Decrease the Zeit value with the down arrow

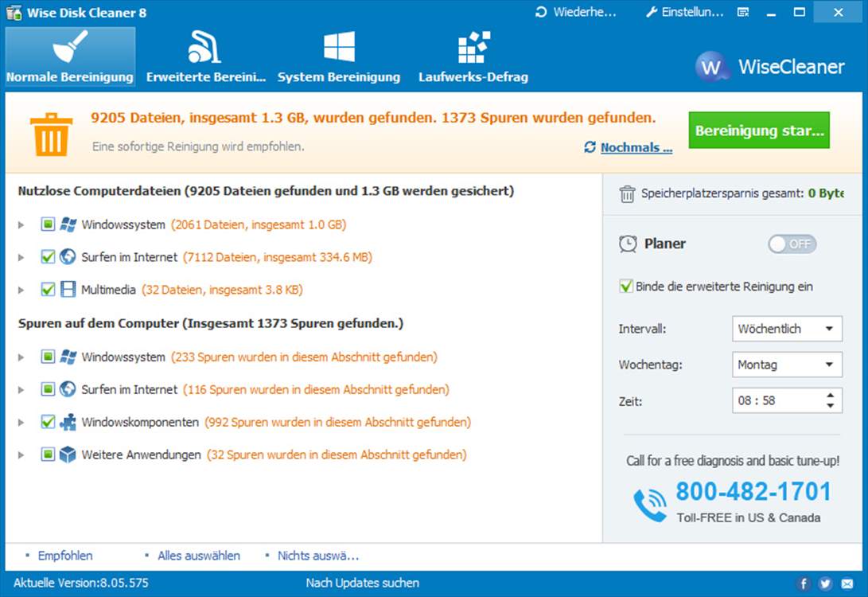coord(831,405)
